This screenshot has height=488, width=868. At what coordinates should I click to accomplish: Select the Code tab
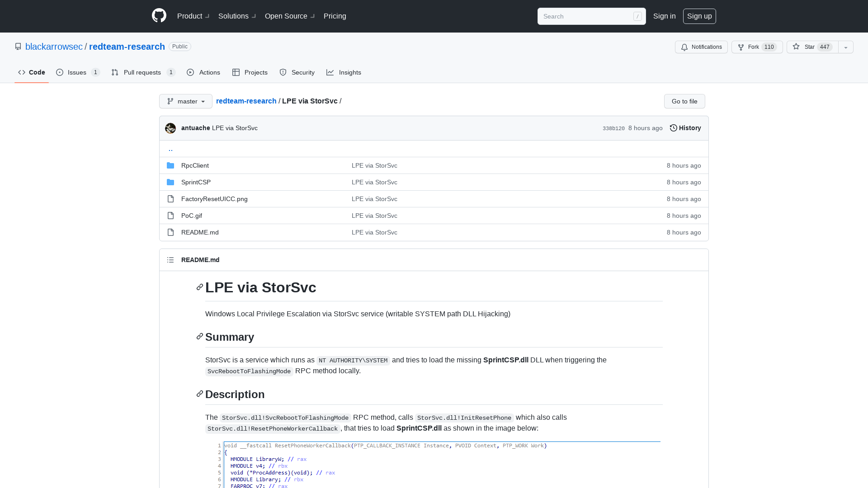[x=32, y=72]
